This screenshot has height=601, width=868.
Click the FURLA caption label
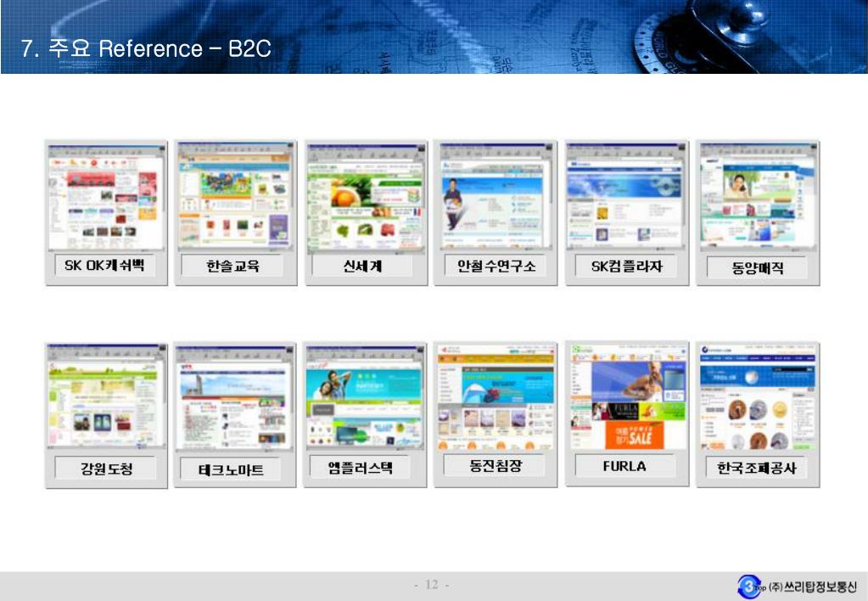[625, 466]
